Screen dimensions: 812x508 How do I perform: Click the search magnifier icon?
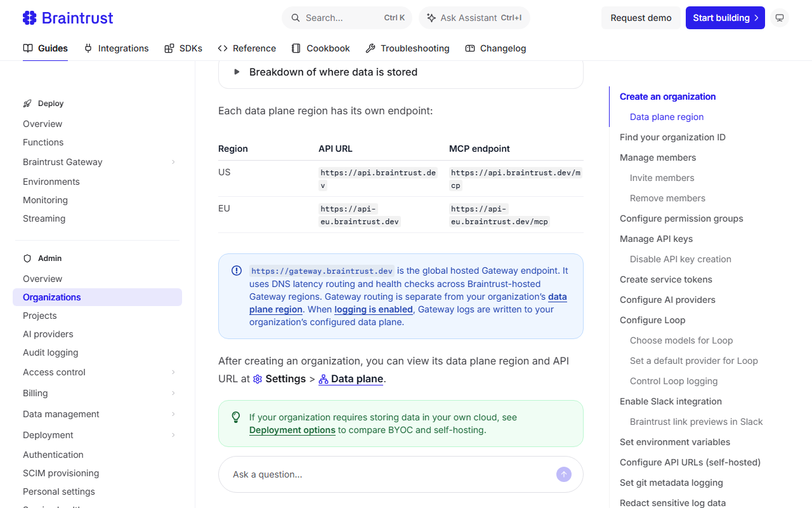pyautogui.click(x=296, y=18)
